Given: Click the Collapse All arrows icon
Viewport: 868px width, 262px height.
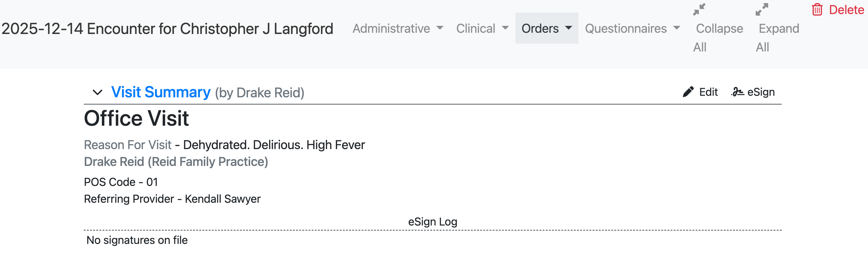Looking at the screenshot, I should (699, 9).
